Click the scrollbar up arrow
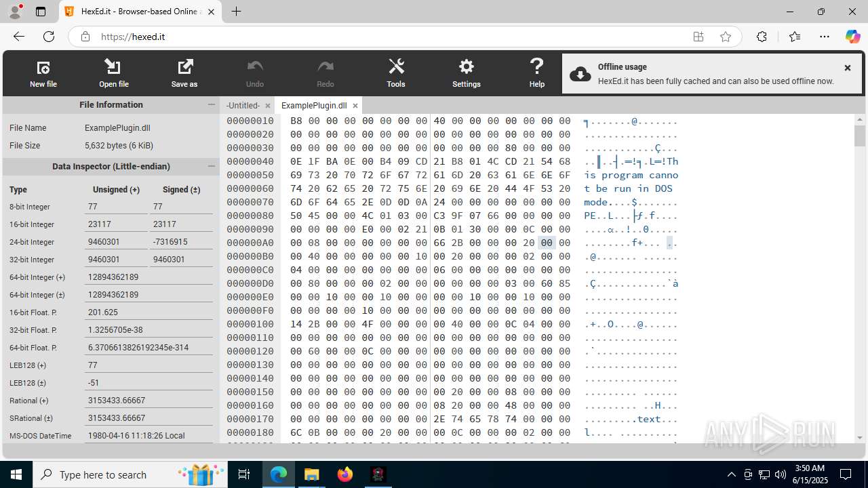 click(x=860, y=120)
